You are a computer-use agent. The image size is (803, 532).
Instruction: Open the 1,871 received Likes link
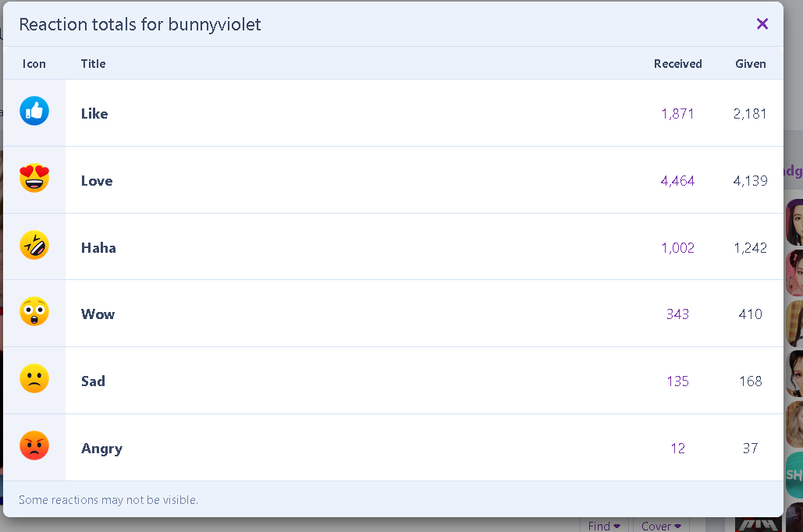pos(677,114)
